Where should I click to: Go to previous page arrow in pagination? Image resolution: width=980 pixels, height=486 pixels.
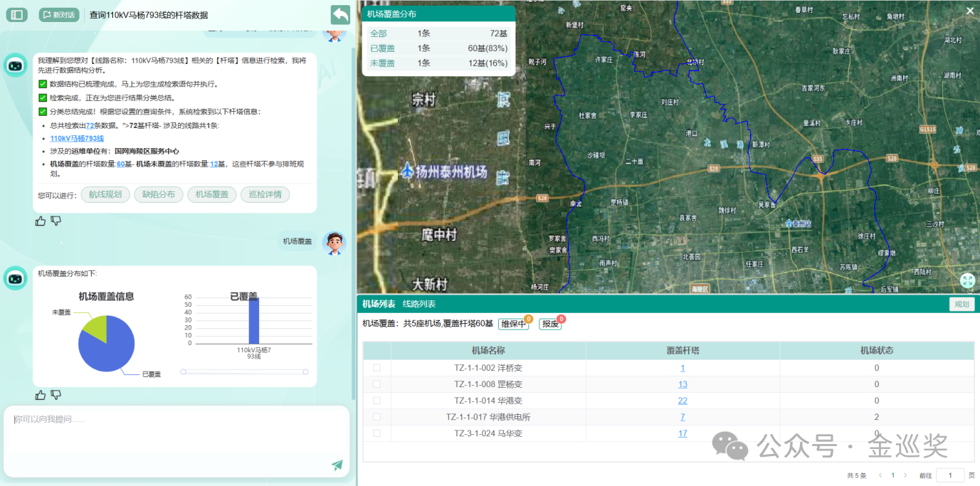(880, 475)
